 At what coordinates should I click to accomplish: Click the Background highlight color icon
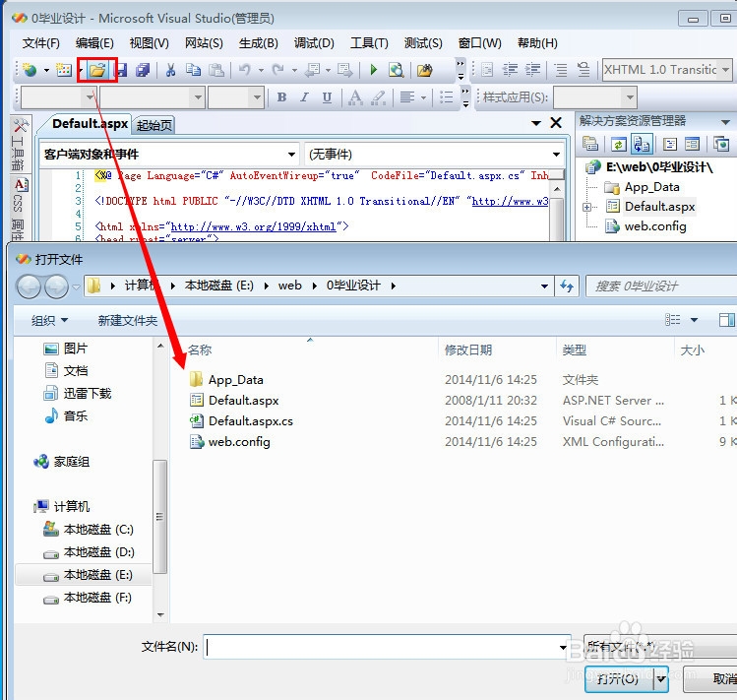tap(379, 97)
